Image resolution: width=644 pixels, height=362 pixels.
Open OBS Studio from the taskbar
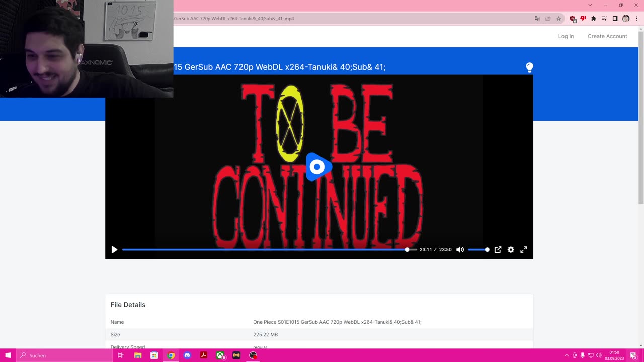tap(253, 355)
